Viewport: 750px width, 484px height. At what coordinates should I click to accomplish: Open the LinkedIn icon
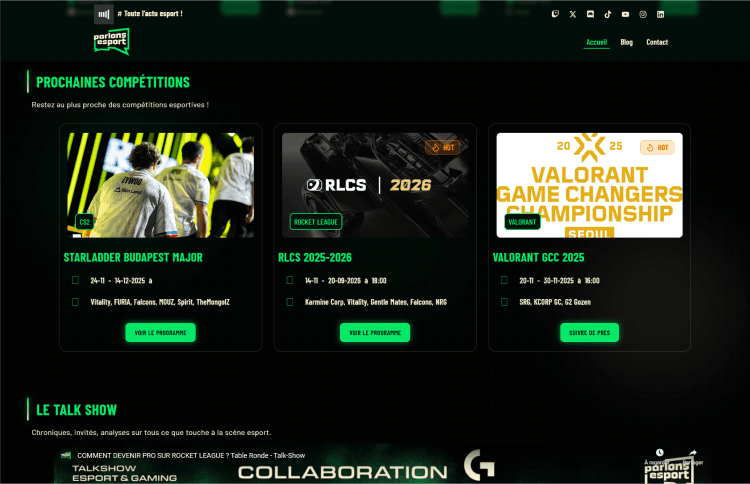(661, 14)
